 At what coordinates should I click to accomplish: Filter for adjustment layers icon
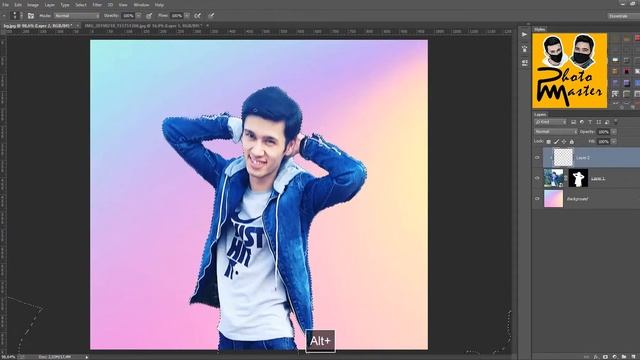(582, 122)
